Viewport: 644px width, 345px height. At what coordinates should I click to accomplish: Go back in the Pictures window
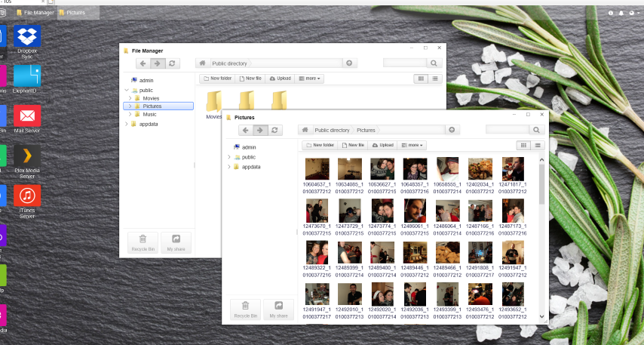pos(246,130)
